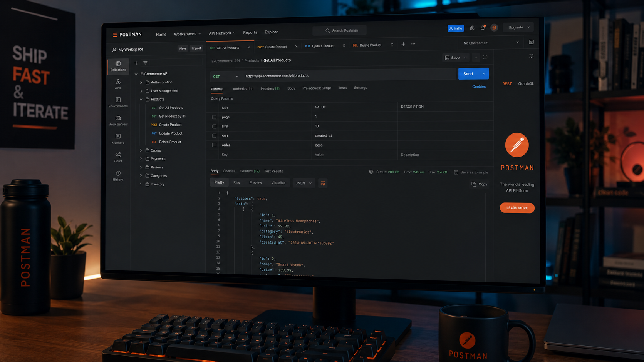The height and width of the screenshot is (362, 644).
Task: Close the Update Product tab
Action: 344,45
